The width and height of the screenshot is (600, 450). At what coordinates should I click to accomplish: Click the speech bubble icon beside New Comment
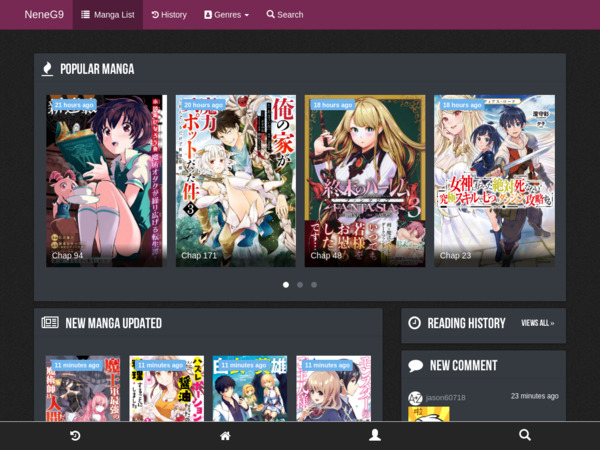click(416, 365)
